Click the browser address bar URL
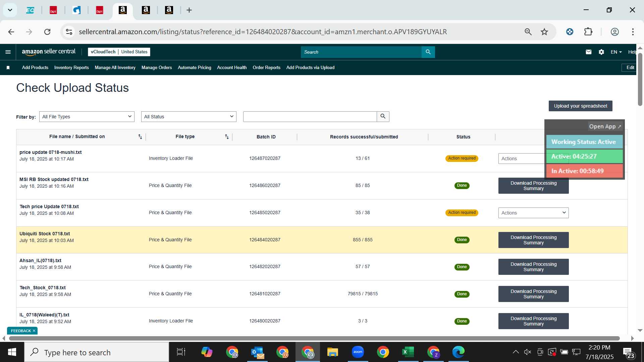 point(263,32)
